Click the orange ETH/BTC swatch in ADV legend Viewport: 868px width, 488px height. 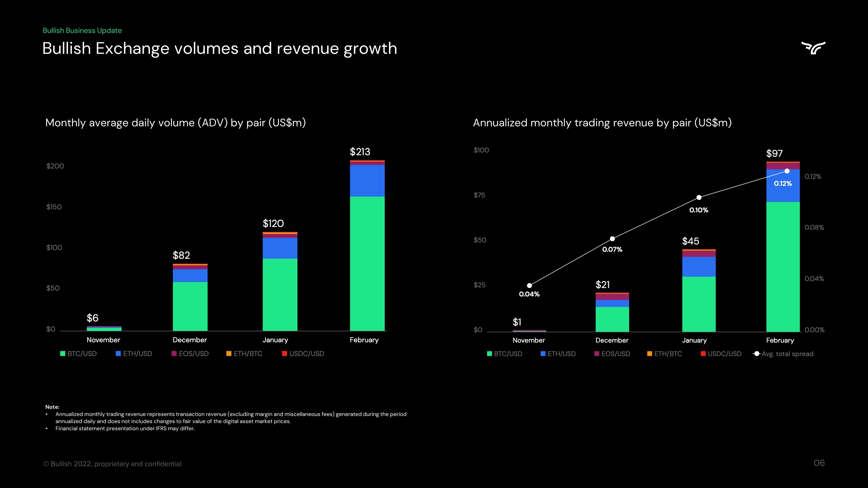(x=229, y=353)
